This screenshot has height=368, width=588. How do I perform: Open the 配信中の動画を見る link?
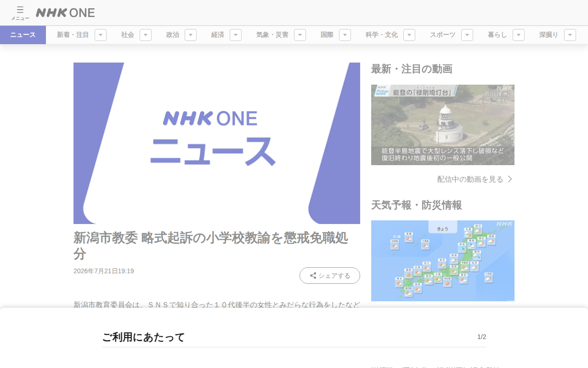tap(475, 179)
